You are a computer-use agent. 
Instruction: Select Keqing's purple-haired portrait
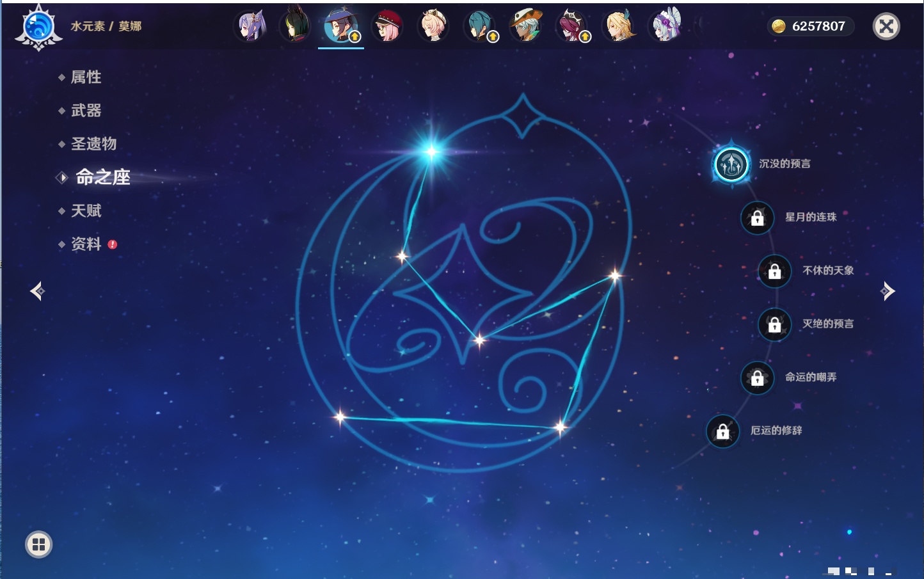[x=250, y=26]
